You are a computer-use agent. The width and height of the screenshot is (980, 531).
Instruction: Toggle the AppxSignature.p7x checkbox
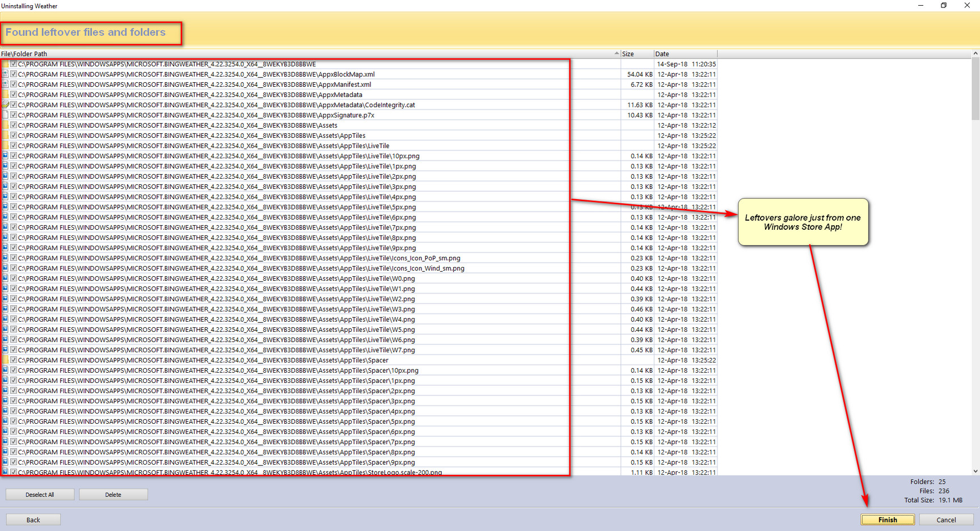pos(14,115)
